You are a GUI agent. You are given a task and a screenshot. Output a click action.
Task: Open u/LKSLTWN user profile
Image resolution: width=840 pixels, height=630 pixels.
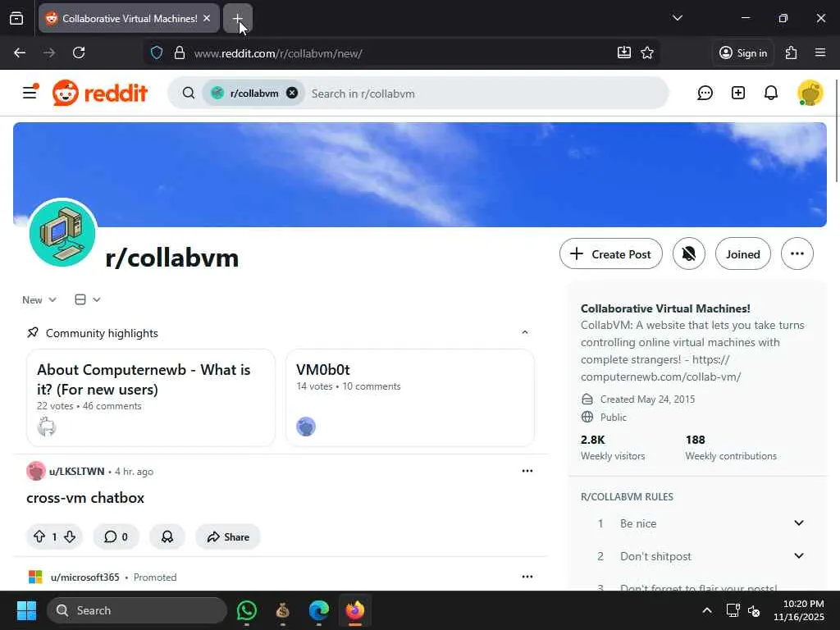point(76,472)
